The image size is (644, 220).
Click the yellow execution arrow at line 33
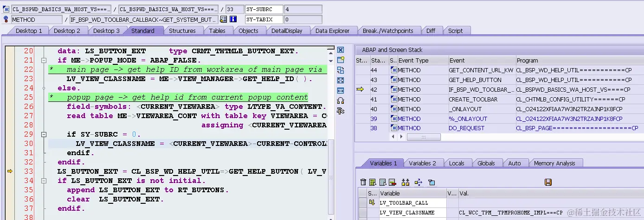tap(10, 171)
